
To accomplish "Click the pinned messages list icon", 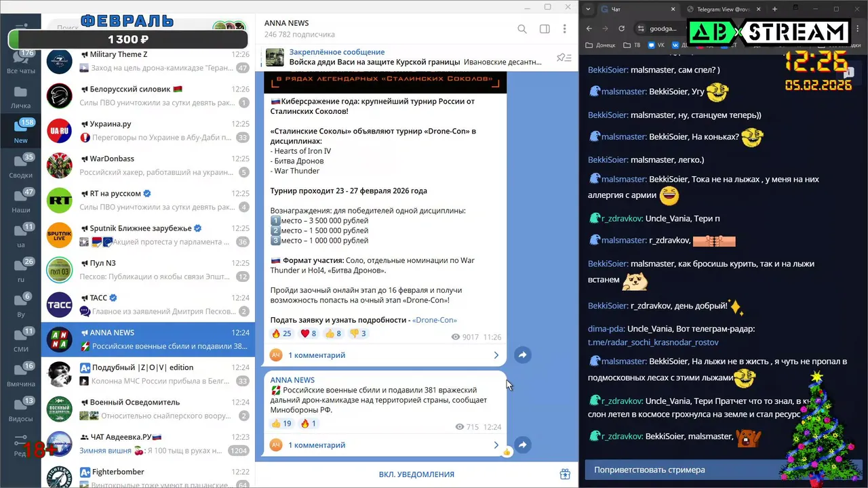I will tap(564, 58).
